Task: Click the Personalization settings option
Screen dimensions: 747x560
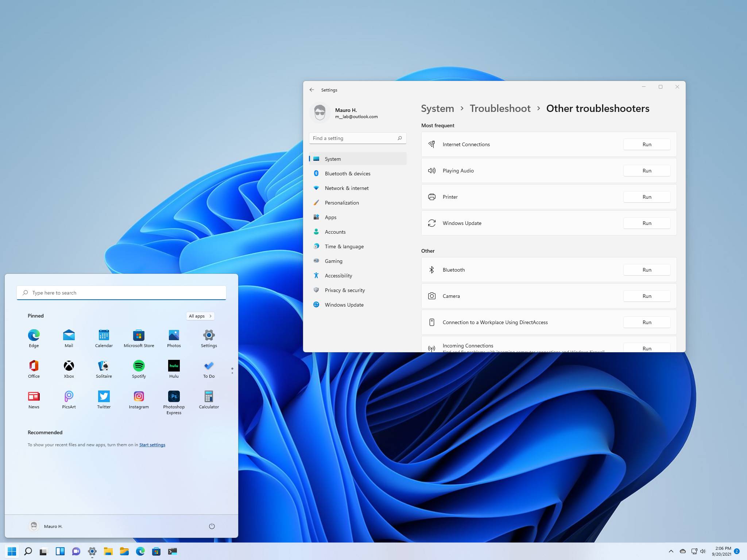Action: coord(342,202)
